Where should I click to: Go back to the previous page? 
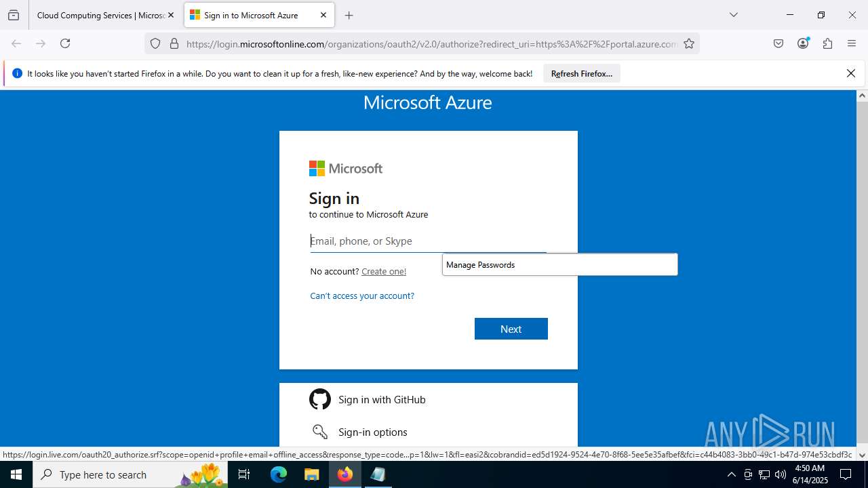click(x=16, y=43)
